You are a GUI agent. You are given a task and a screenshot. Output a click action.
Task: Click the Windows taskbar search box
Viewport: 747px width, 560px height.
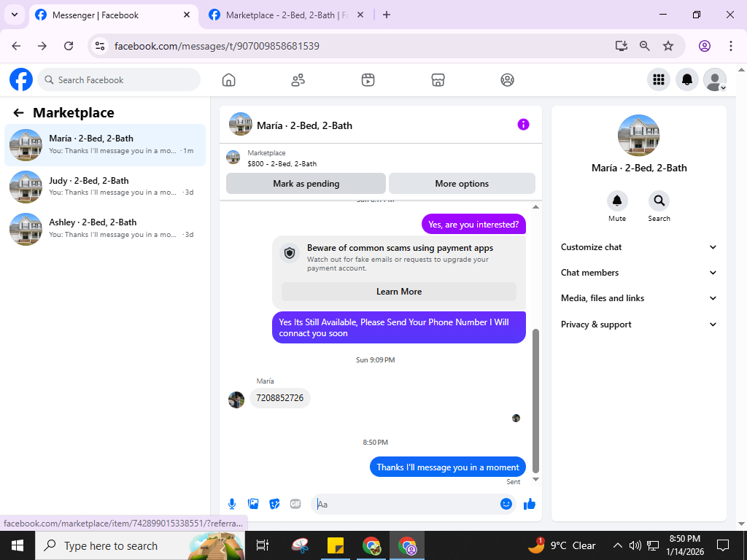pyautogui.click(x=140, y=545)
